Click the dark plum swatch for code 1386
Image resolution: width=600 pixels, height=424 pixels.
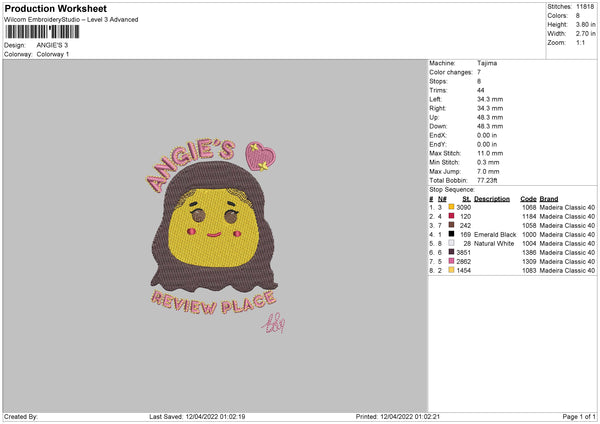pos(451,252)
